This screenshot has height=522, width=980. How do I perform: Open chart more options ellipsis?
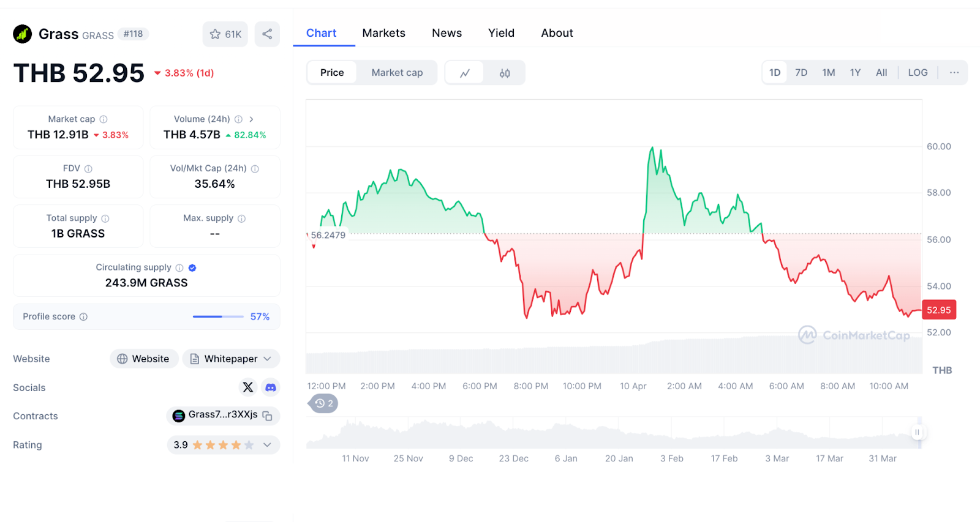tap(954, 73)
